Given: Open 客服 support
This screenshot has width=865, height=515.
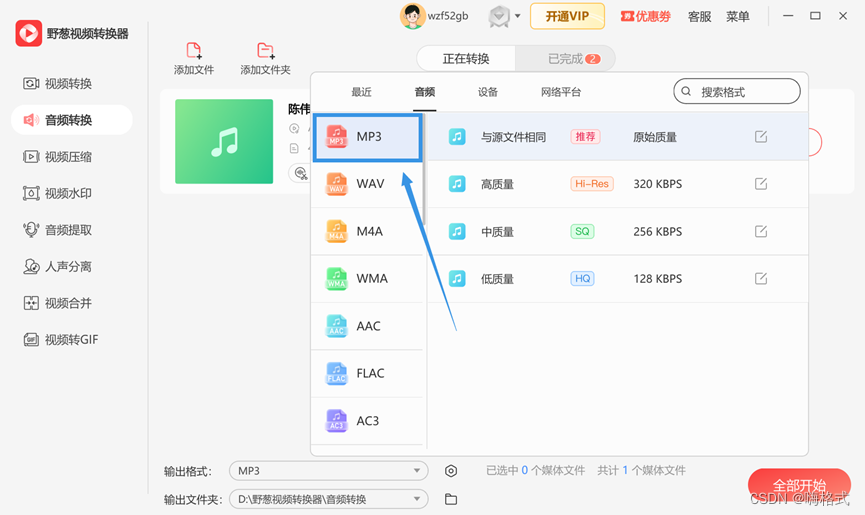Looking at the screenshot, I should click(700, 17).
